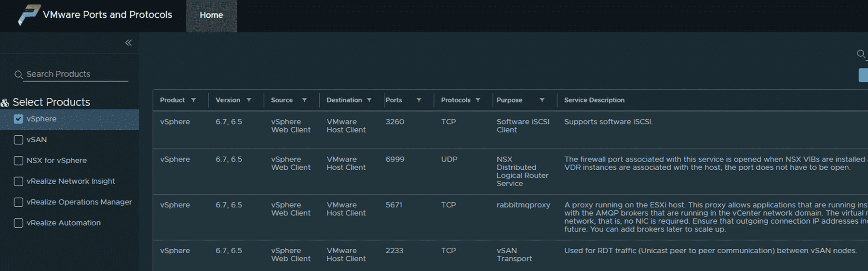Viewport: 868px width, 271px height.
Task: Open the Version column filter
Action: [x=249, y=100]
